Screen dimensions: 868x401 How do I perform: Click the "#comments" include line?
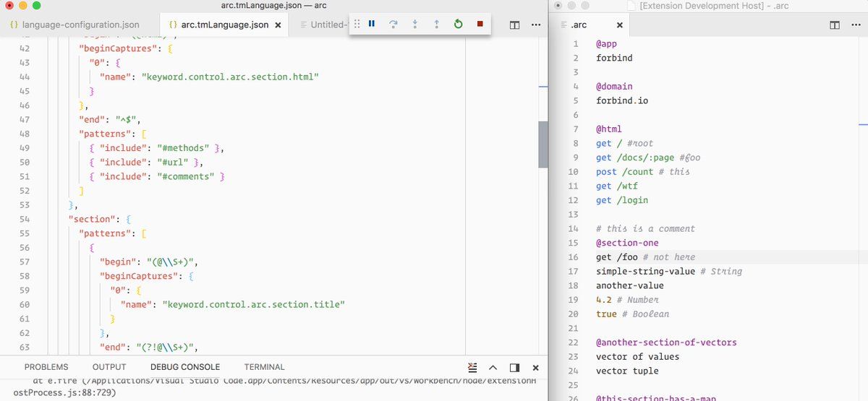click(x=158, y=176)
